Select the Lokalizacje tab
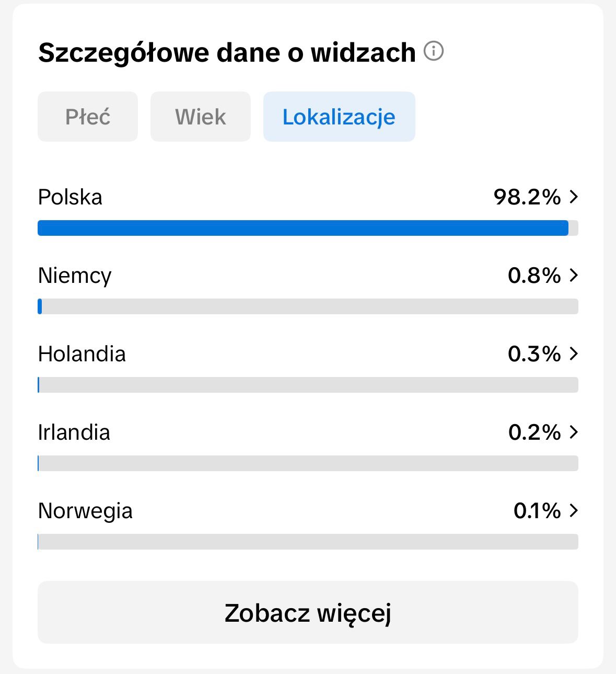This screenshot has height=674, width=616. click(x=339, y=117)
